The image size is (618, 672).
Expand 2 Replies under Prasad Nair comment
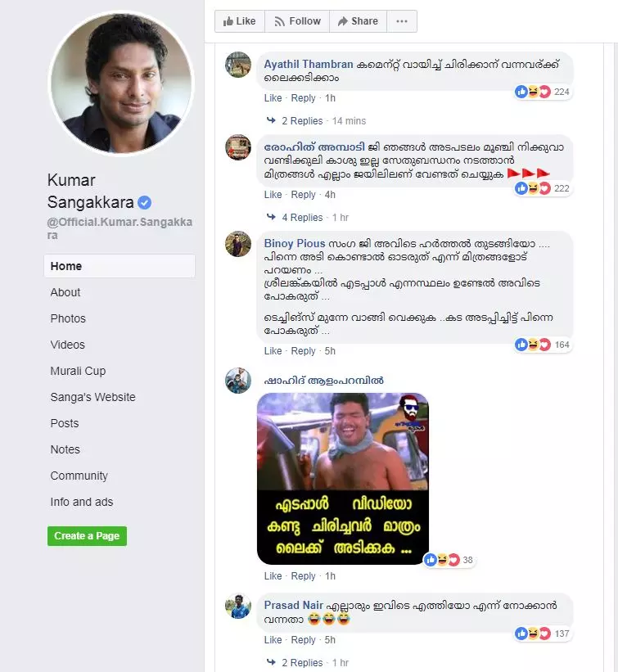[302, 662]
